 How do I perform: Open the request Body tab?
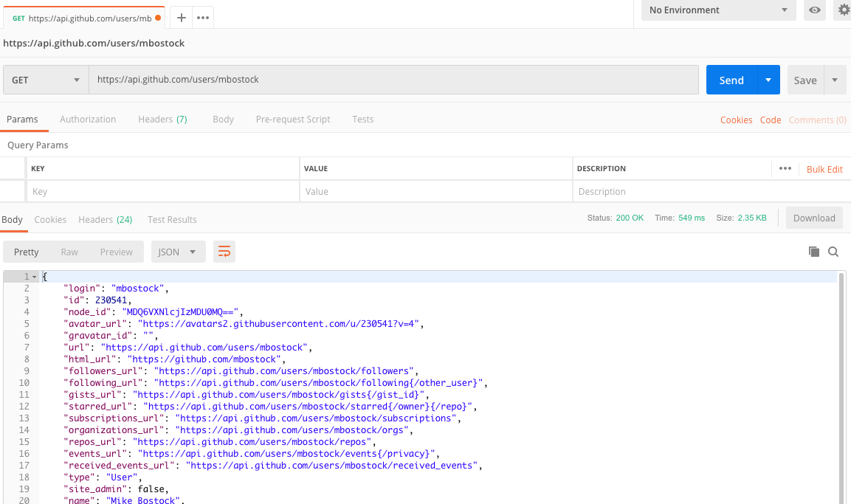pos(223,120)
